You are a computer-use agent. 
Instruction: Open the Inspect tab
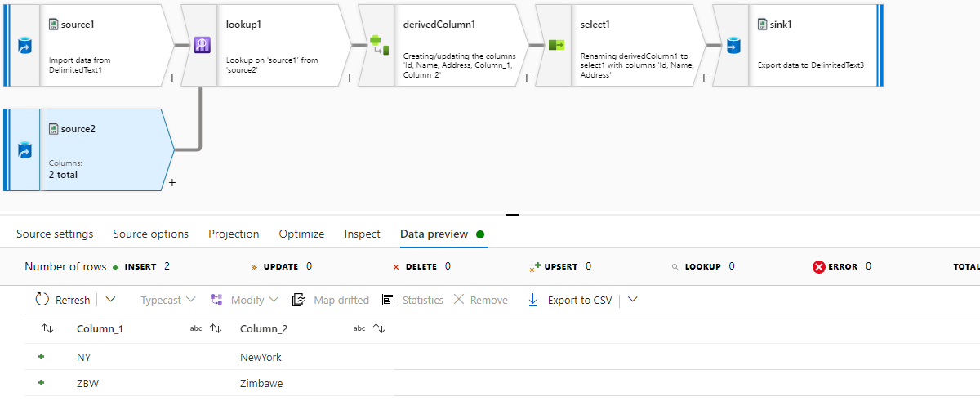tap(363, 234)
